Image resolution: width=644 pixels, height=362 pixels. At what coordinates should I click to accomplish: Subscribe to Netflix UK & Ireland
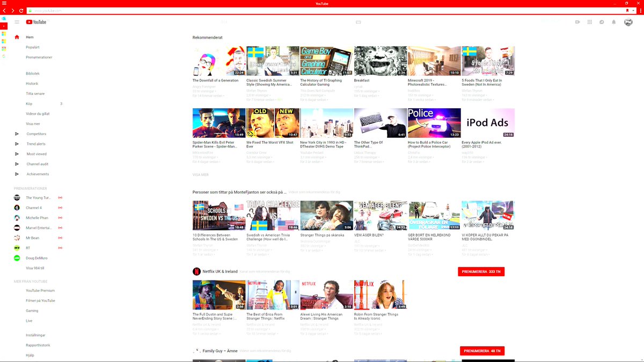click(x=481, y=272)
